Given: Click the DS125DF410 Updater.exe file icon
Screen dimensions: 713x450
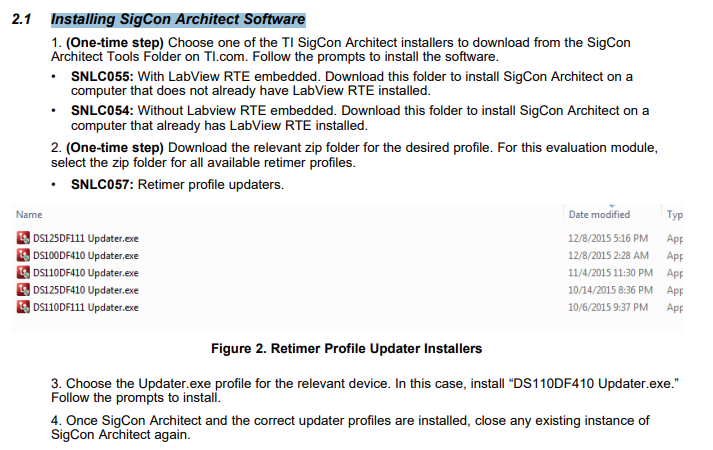Looking at the screenshot, I should (x=23, y=290).
